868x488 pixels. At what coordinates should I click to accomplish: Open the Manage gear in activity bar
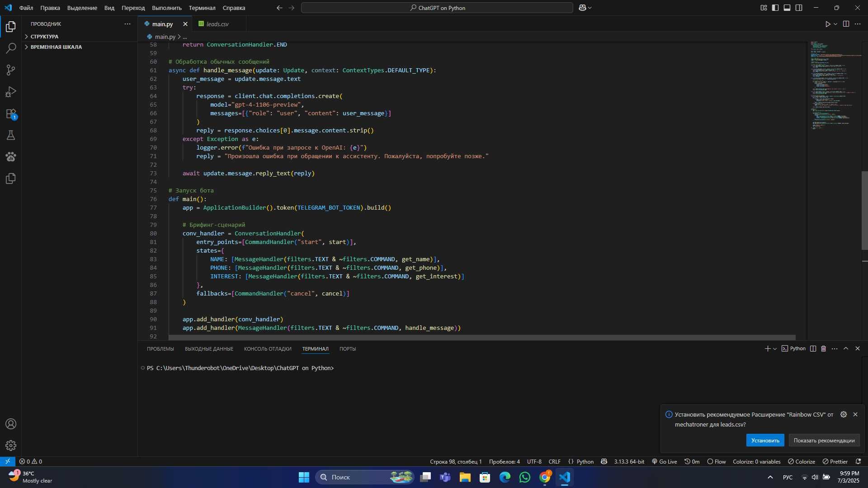click(x=11, y=446)
